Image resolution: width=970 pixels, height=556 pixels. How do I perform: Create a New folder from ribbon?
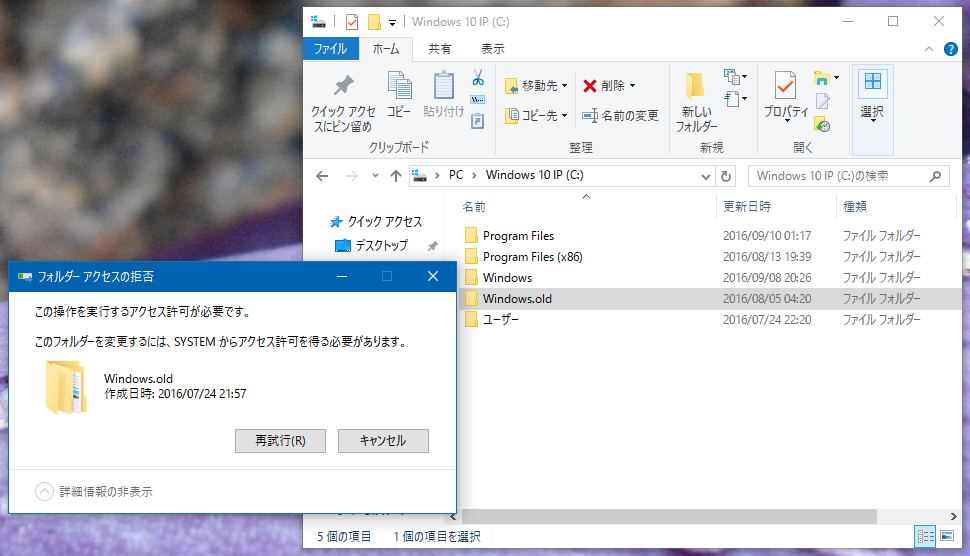696,101
